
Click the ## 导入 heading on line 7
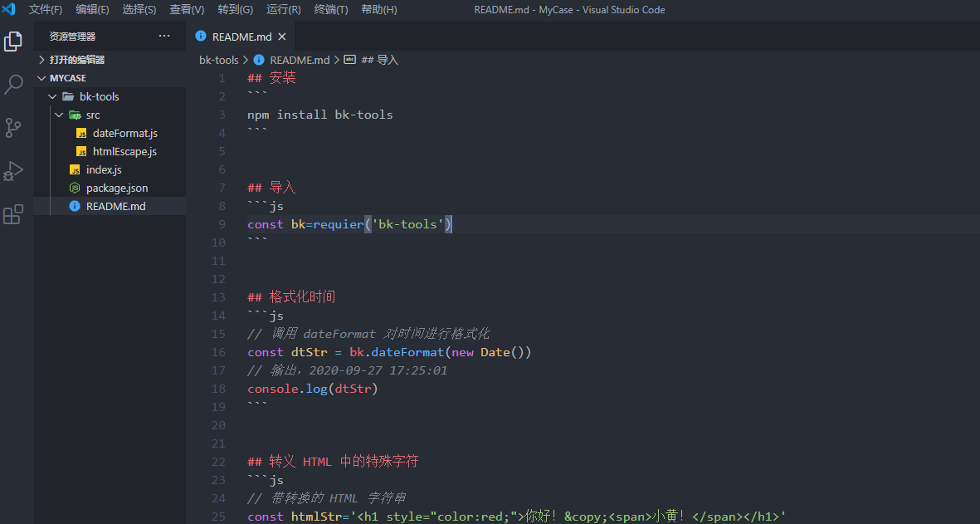point(272,187)
